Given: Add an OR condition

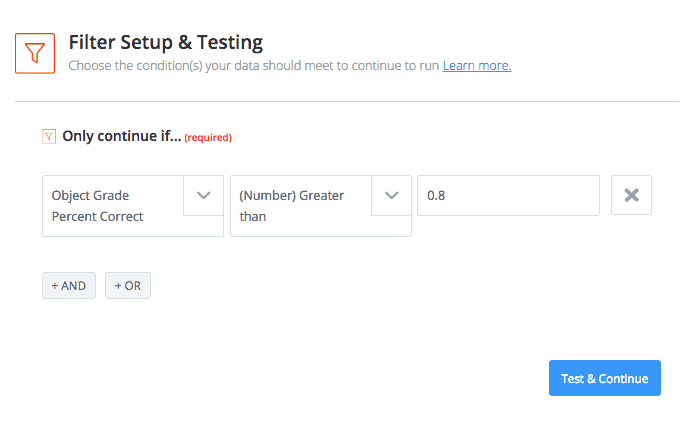Looking at the screenshot, I should click(128, 285).
